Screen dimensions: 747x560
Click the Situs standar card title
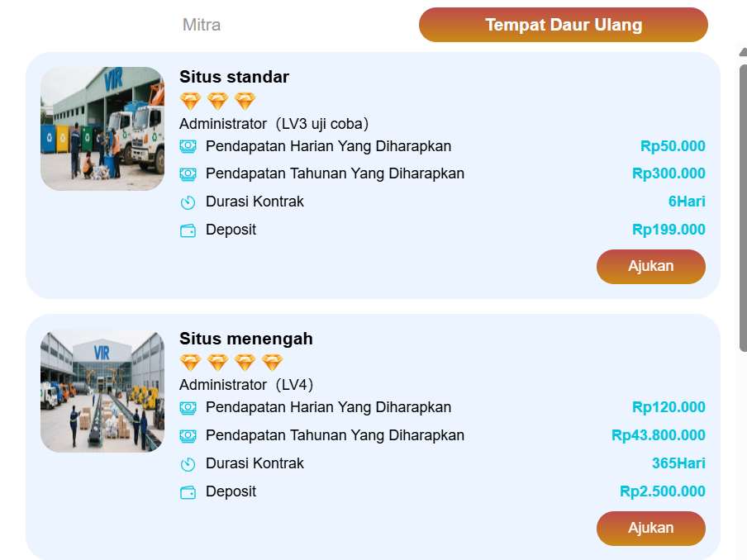point(234,77)
